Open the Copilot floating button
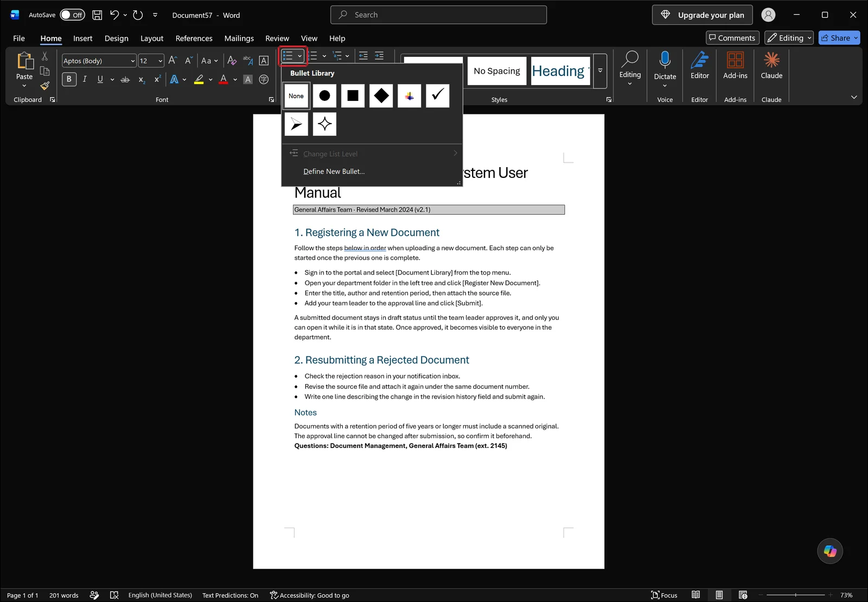The height and width of the screenshot is (602, 868). [830, 551]
